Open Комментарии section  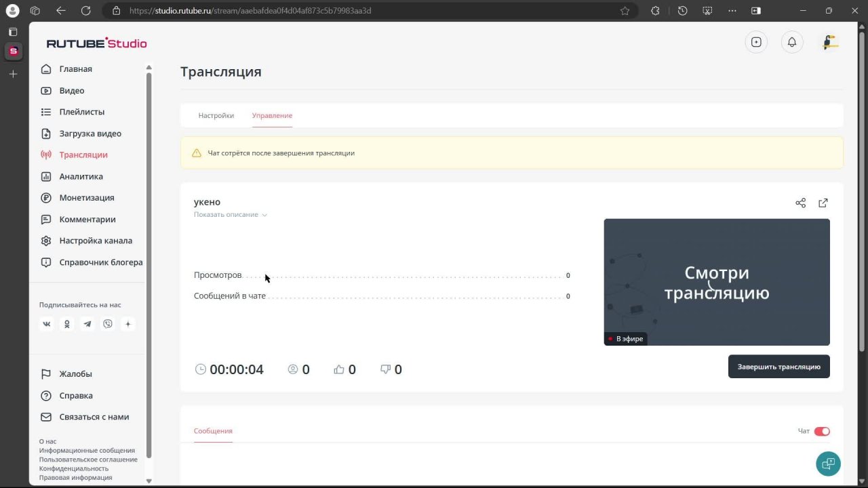coord(87,220)
